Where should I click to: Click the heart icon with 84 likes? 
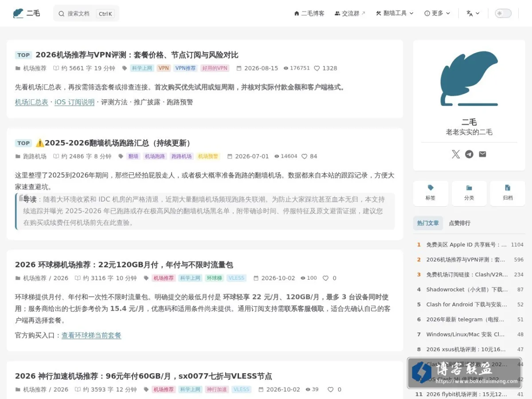tap(305, 156)
